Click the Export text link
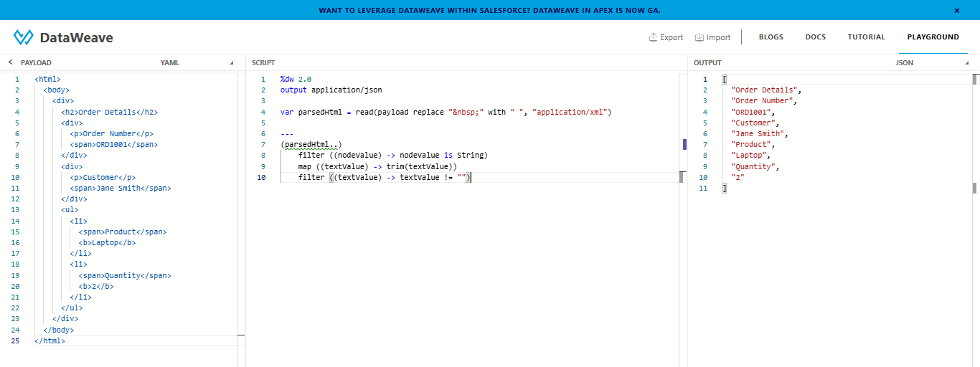 coord(672,37)
